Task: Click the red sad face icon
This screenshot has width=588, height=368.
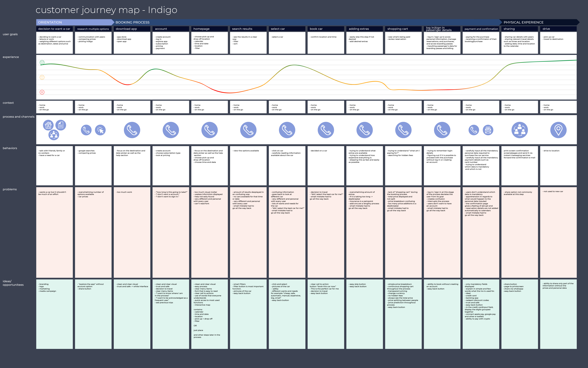Action: [42, 92]
